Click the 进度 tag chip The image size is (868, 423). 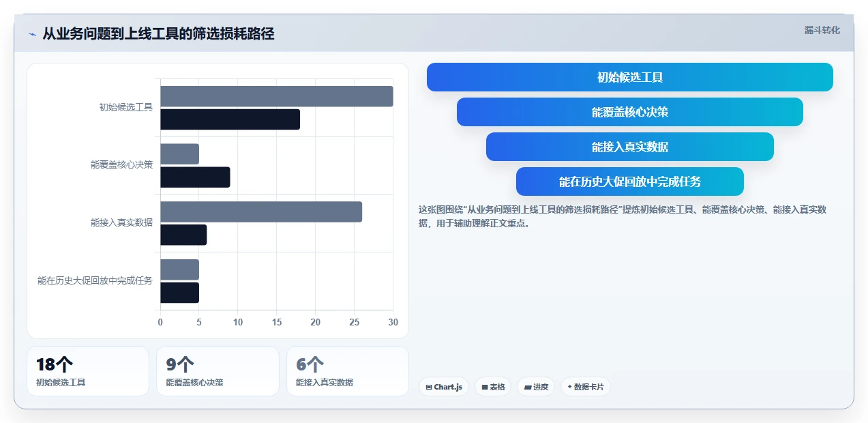pyautogui.click(x=536, y=387)
